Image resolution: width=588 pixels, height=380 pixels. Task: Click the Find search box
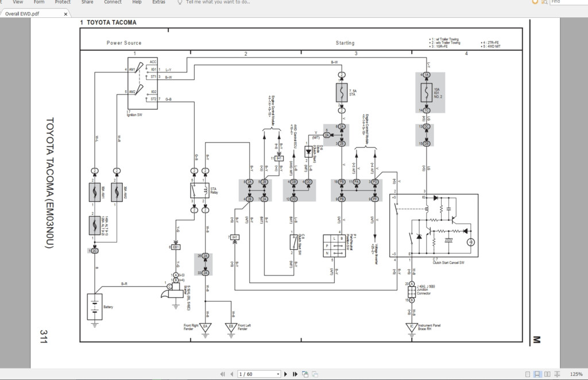569,2
